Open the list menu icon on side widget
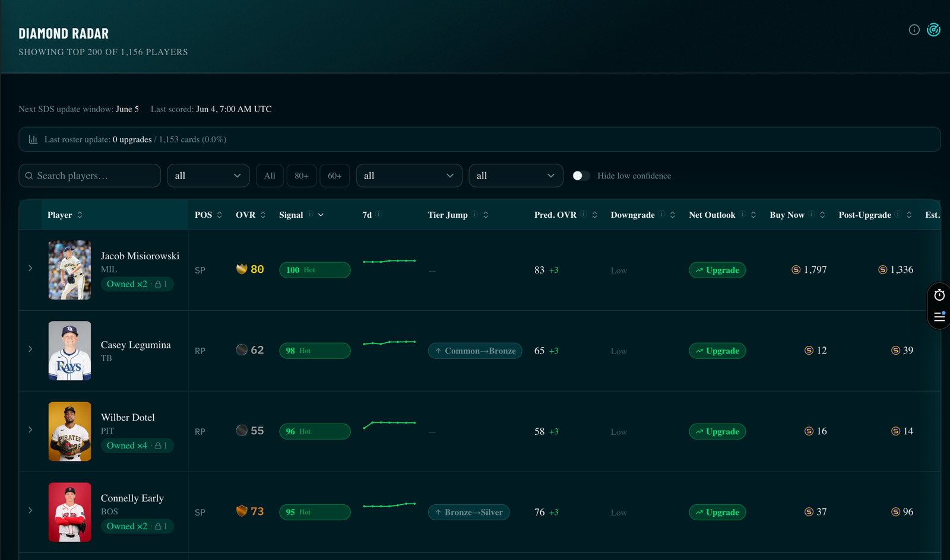This screenshot has width=950, height=560. (939, 317)
